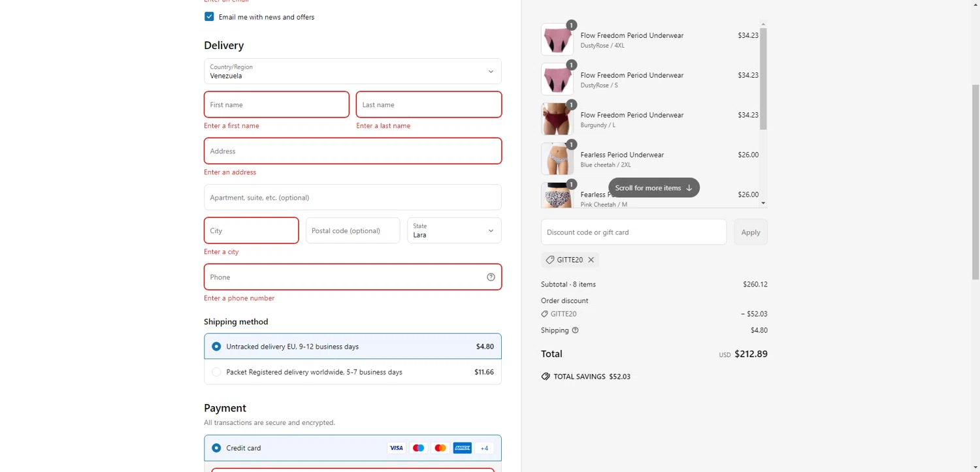
Task: Show the +4 more payment methods
Action: [x=484, y=448]
